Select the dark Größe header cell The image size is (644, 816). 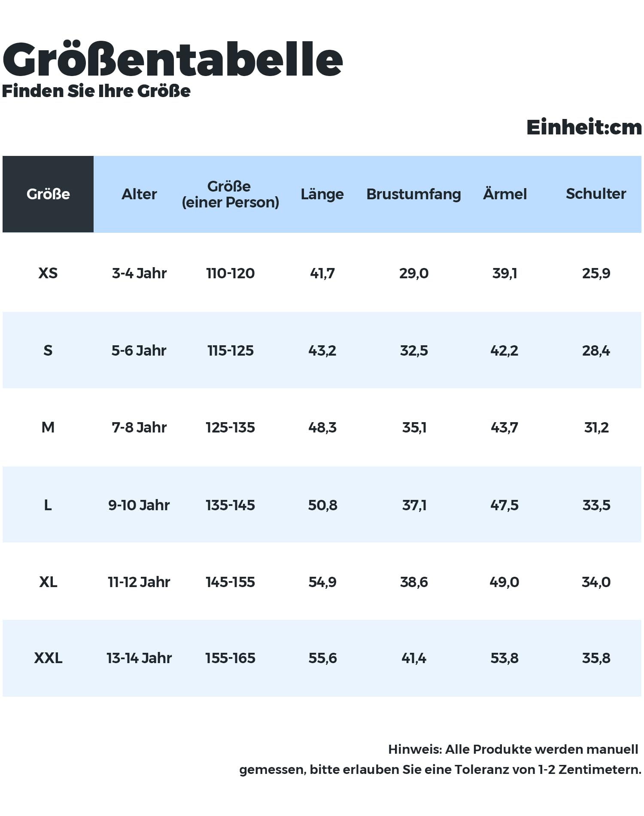coord(48,194)
